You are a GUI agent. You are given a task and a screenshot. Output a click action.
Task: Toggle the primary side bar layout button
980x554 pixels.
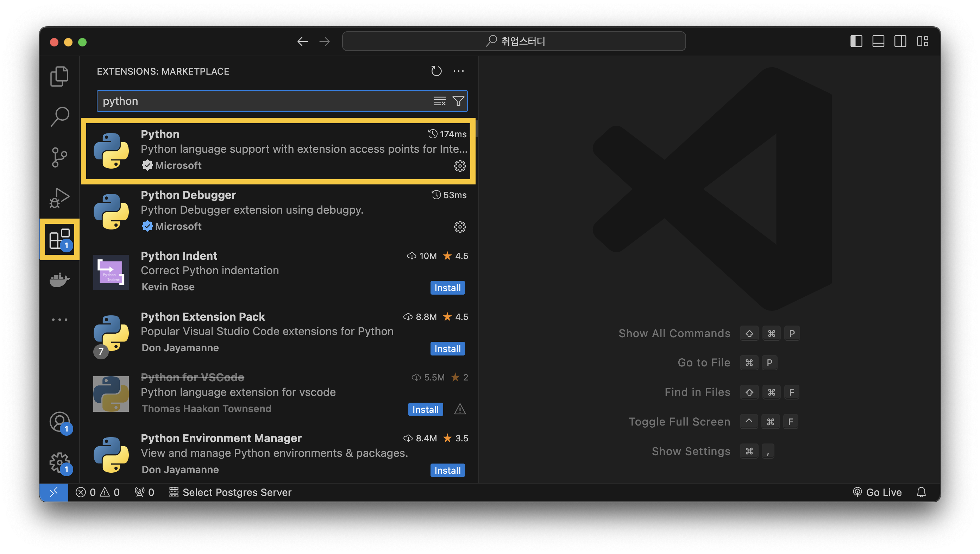pos(856,41)
